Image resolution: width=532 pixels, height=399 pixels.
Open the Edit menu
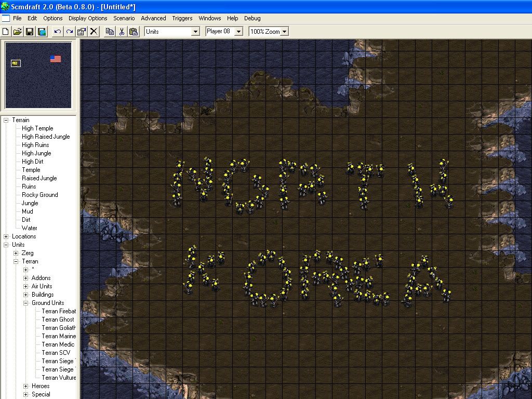(32, 18)
